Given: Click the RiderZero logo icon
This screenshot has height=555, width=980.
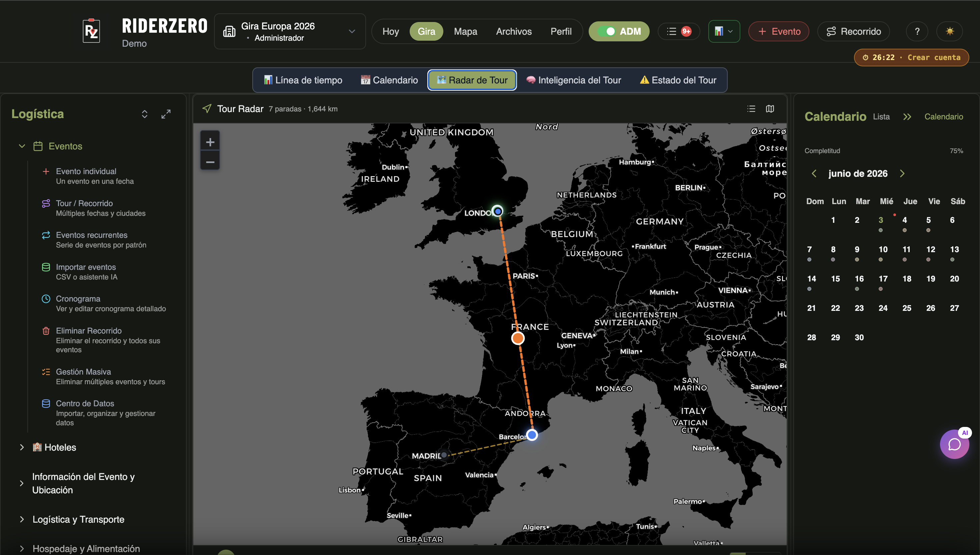Looking at the screenshot, I should tap(91, 31).
